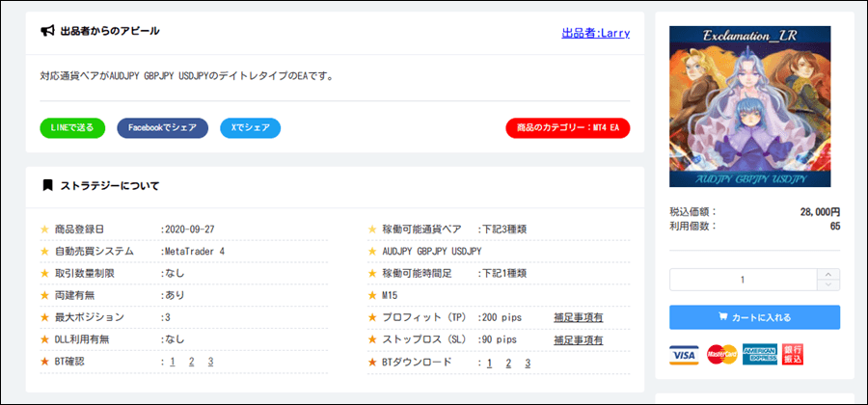Open 補足事項有 link for プロフィット (TP)
The image size is (868, 405).
click(579, 317)
